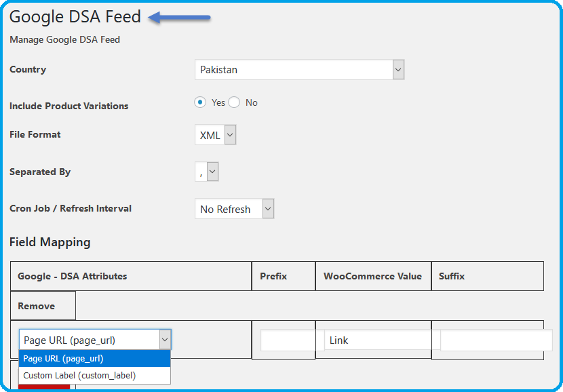This screenshot has height=392, width=563.
Task: Open the Page URL attribute dropdown
Action: [x=95, y=340]
